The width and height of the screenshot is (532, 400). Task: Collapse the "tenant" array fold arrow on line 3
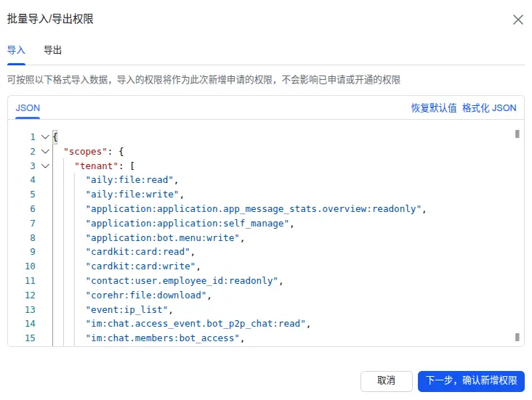click(x=45, y=166)
